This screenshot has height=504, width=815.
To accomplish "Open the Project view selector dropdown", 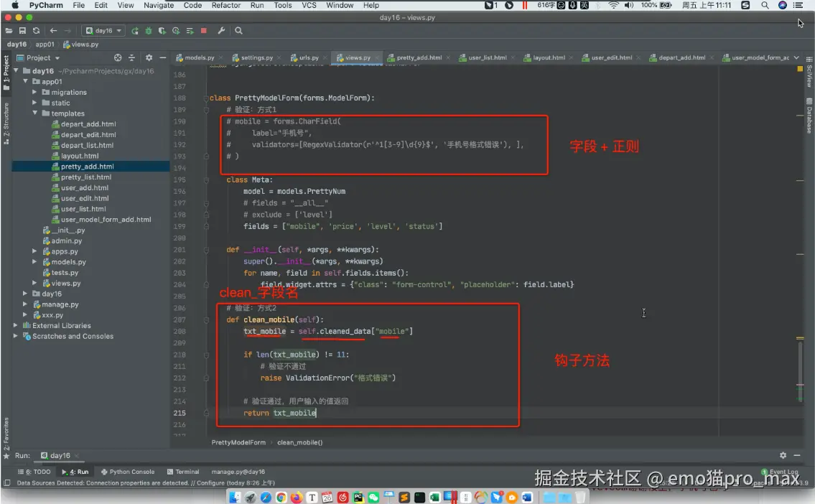I will coord(39,57).
